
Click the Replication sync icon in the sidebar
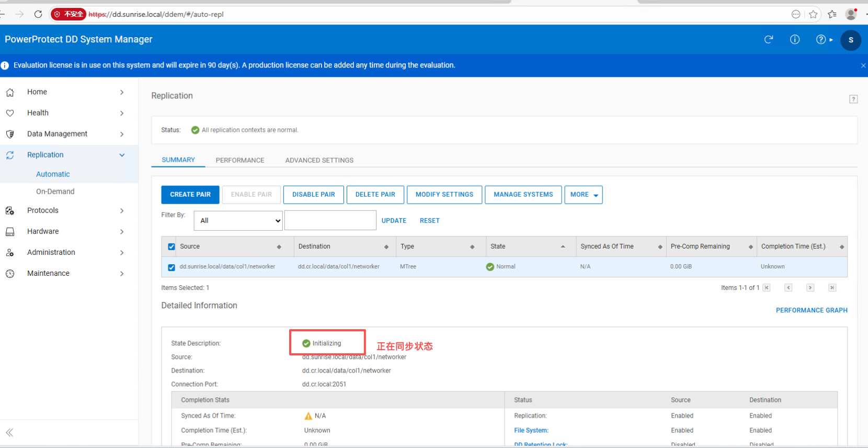[x=10, y=155]
